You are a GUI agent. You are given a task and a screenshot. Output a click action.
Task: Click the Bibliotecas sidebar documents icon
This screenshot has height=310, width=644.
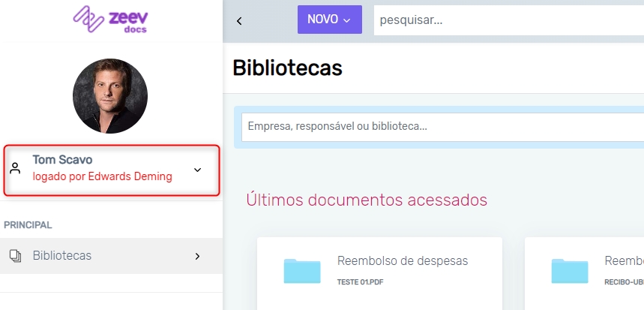point(15,256)
